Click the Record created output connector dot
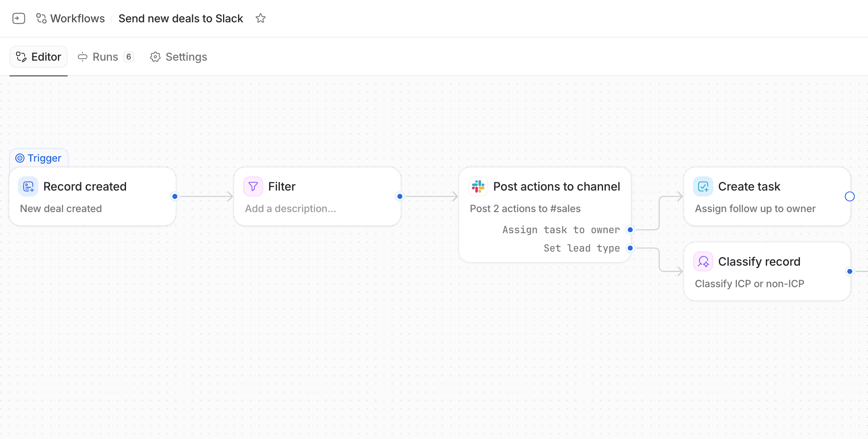 pyautogui.click(x=175, y=196)
